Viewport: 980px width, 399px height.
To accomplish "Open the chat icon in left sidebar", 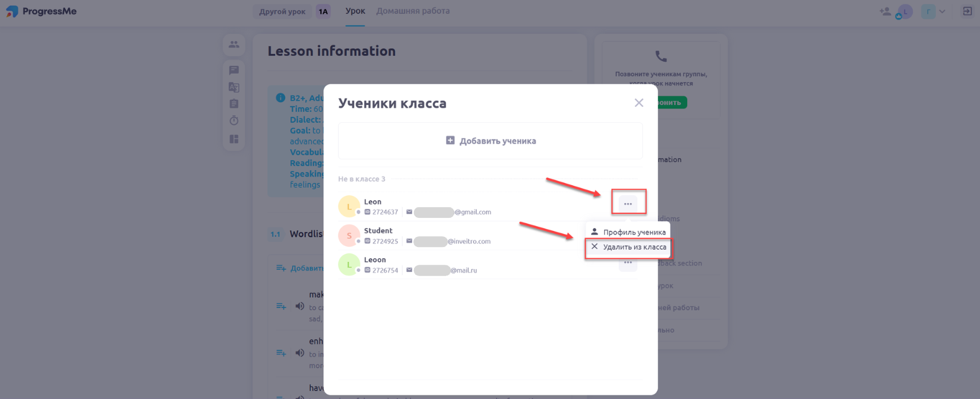I will (x=234, y=70).
